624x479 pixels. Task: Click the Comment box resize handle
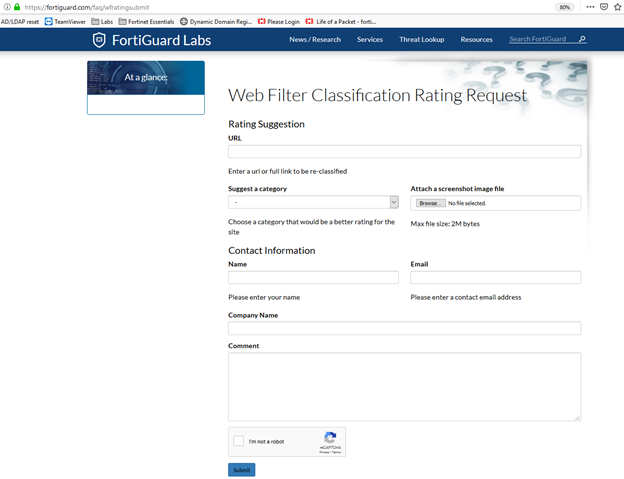point(577,417)
